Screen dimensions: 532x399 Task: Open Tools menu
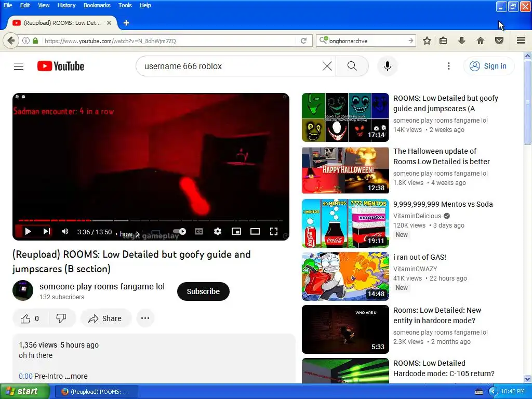tap(125, 5)
